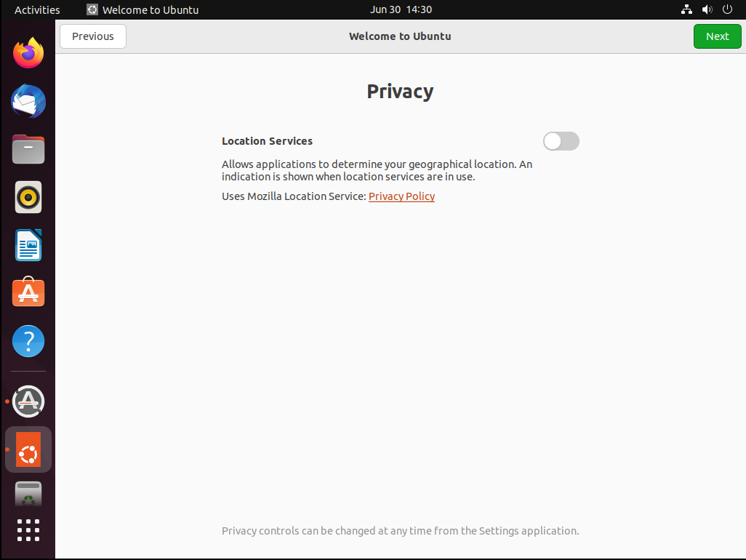Open the Trash icon in dock
This screenshot has height=560, width=746.
pyautogui.click(x=28, y=493)
